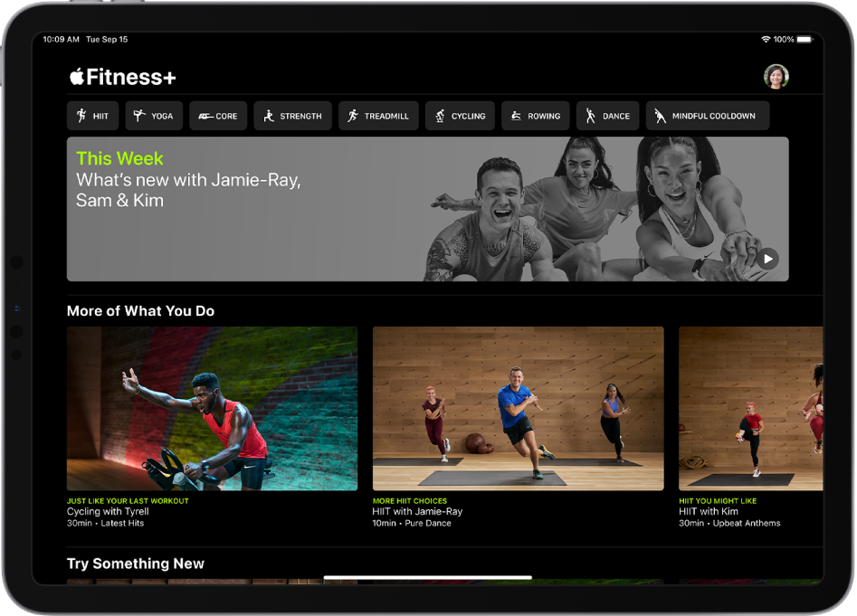
Task: Click the 'More of What You Do' heading
Action: 140,311
